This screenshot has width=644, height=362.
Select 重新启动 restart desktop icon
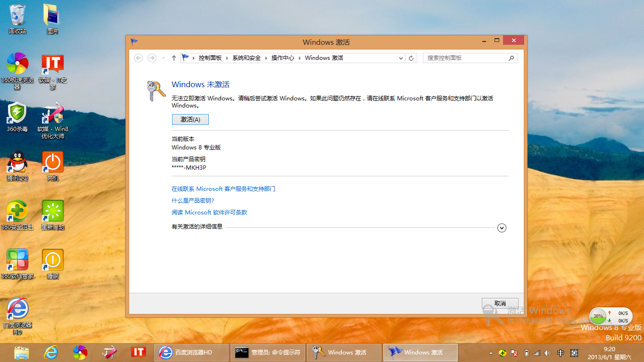tap(52, 215)
